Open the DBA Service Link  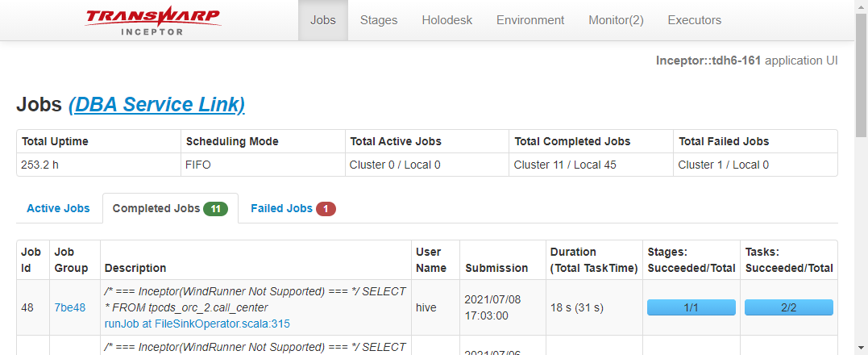coord(156,105)
